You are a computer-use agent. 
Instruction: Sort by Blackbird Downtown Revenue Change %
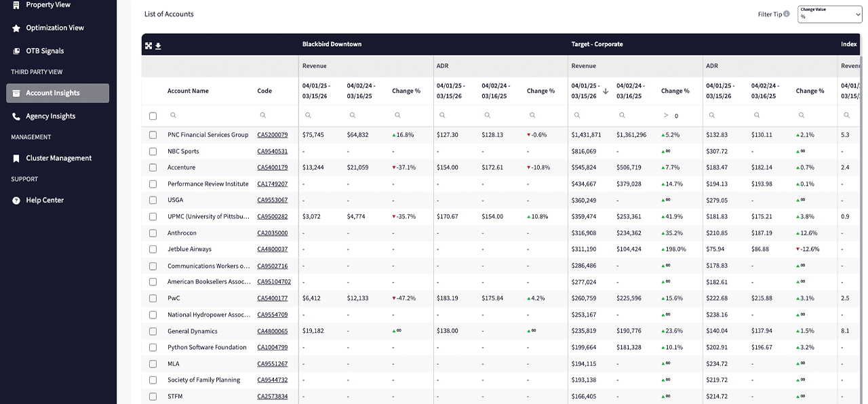point(406,91)
